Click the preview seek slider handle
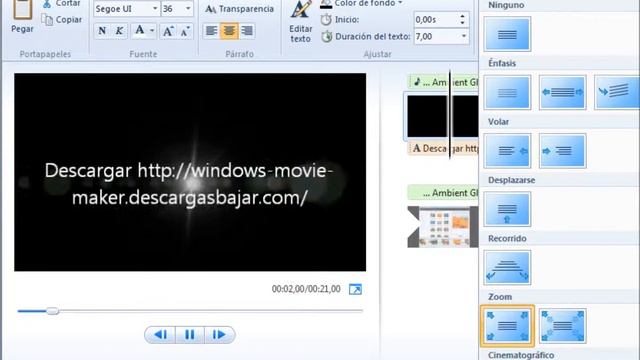The width and height of the screenshot is (640, 360). tap(52, 311)
